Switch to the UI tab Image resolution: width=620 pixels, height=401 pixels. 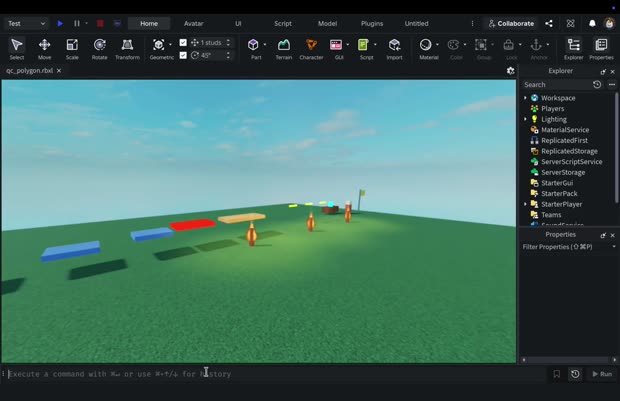coord(238,23)
